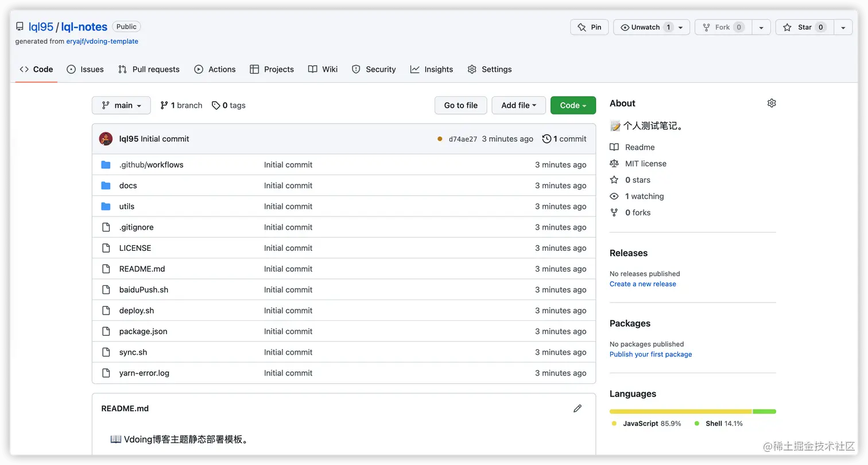Open the Unwatch notifications dropdown
Viewport: 868px width, 465px height.
tap(652, 27)
